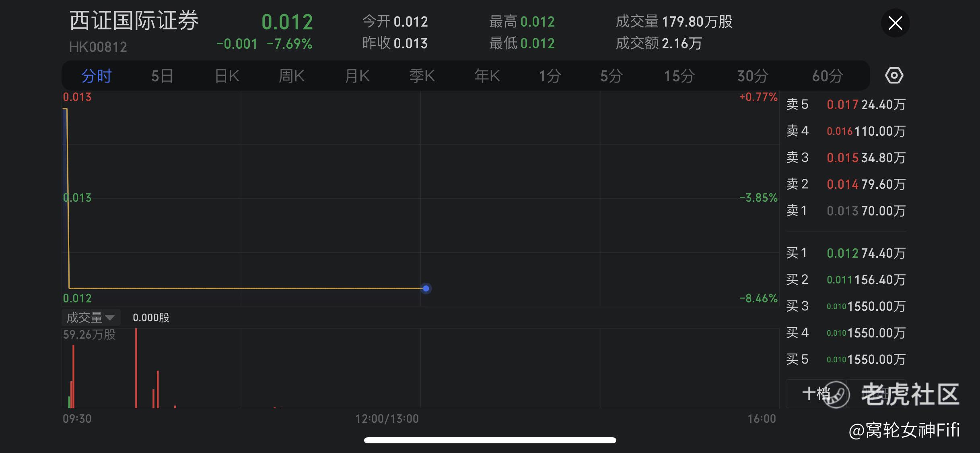The width and height of the screenshot is (980, 453).
Task: Select the 1分 minute chart
Action: coord(550,76)
